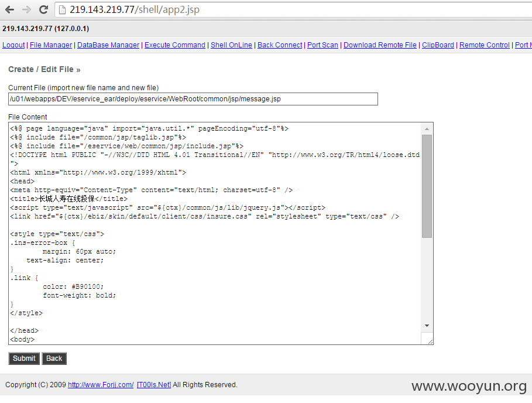Click the Logout link
Image resolution: width=532 pixels, height=403 pixels.
13,45
